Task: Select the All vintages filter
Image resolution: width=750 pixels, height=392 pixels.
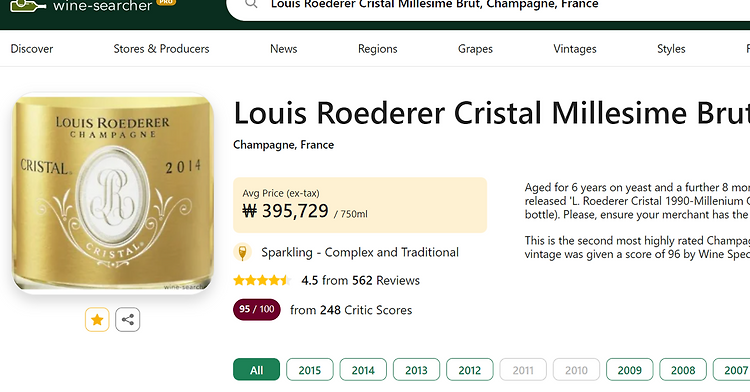Action: [256, 370]
